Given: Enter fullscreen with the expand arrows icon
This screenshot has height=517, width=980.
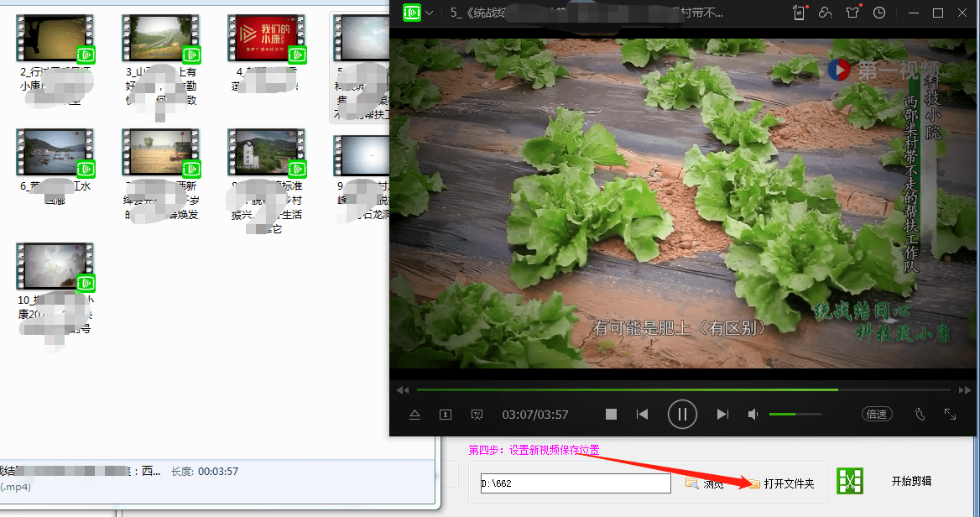Looking at the screenshot, I should (950, 414).
